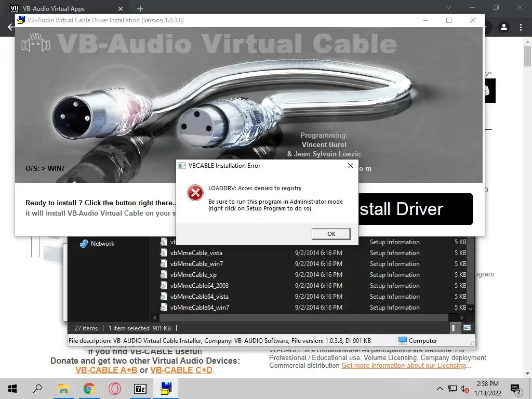
Task: Switch Explorer to details view icon
Action: (x=454, y=328)
